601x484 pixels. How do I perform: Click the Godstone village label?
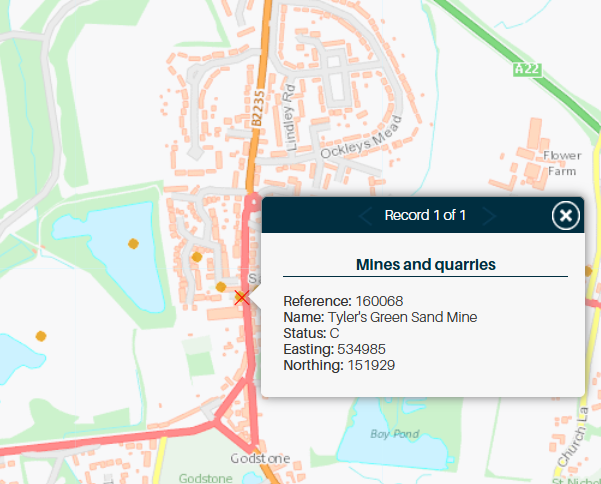point(259,458)
